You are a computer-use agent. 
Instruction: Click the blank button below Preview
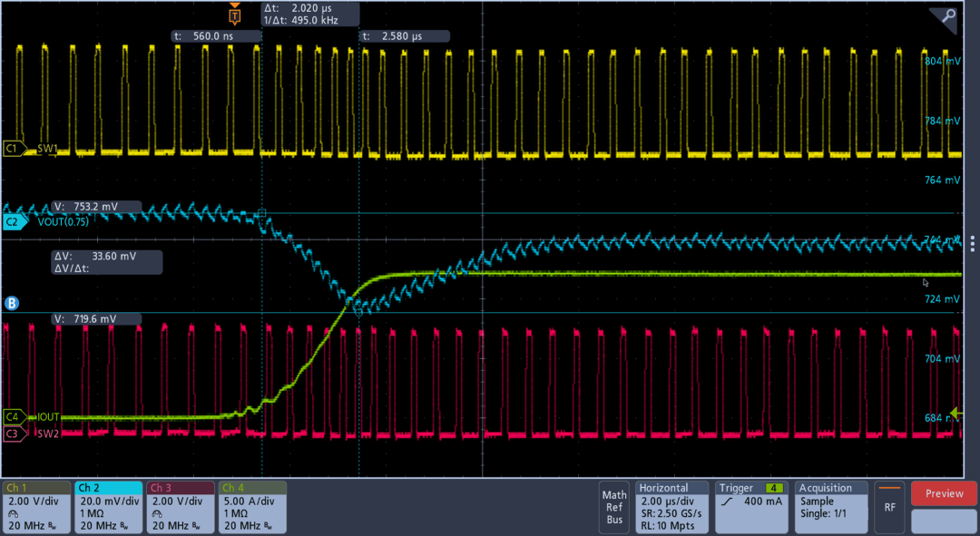click(x=944, y=521)
